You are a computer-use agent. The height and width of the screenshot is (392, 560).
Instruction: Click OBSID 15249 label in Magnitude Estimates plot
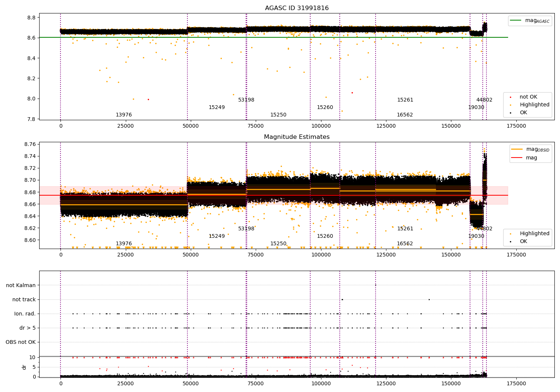tap(217, 236)
